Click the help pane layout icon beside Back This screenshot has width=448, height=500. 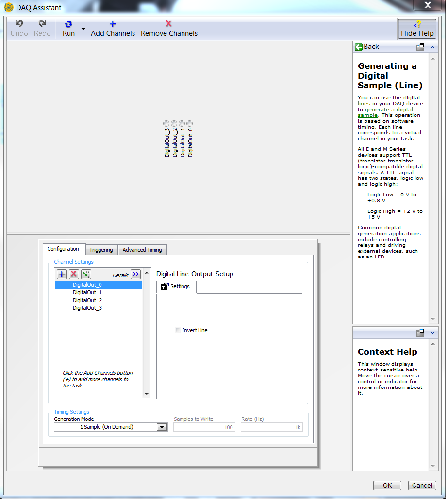(x=420, y=47)
